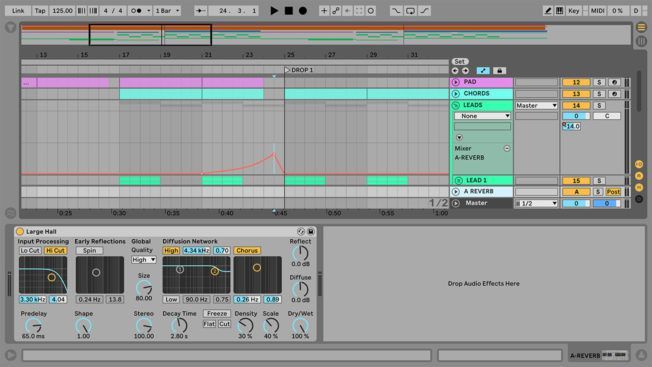Toggle the Automation Arm icon
Image resolution: width=652 pixels, height=367 pixels.
click(336, 11)
